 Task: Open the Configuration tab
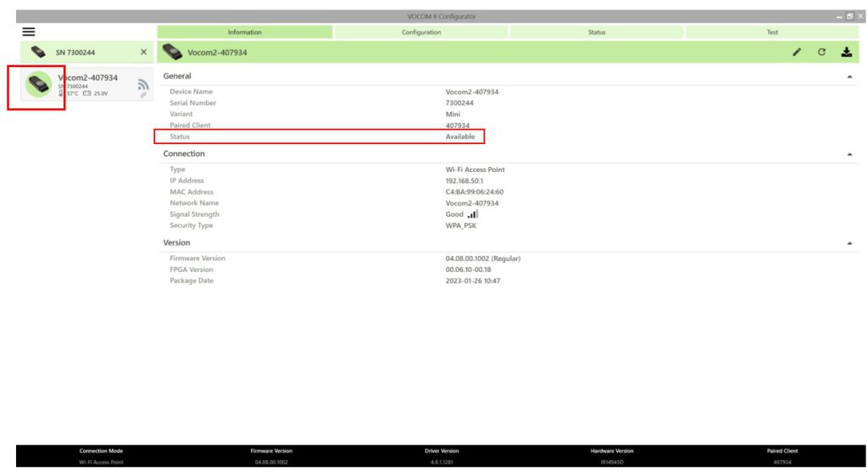421,32
